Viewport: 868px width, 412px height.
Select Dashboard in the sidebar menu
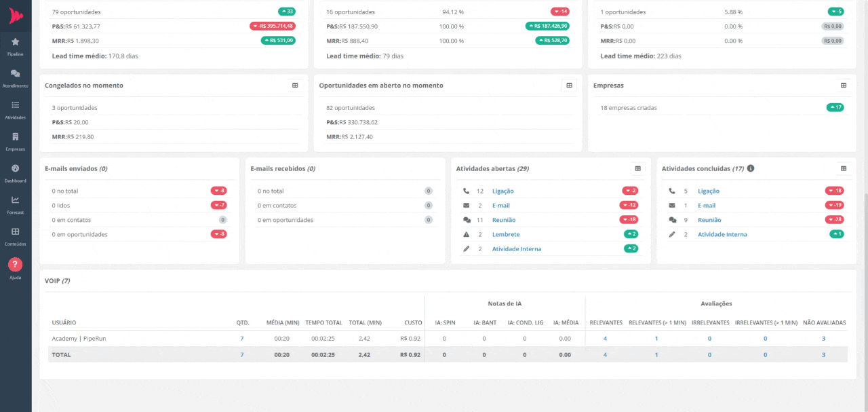16,169
